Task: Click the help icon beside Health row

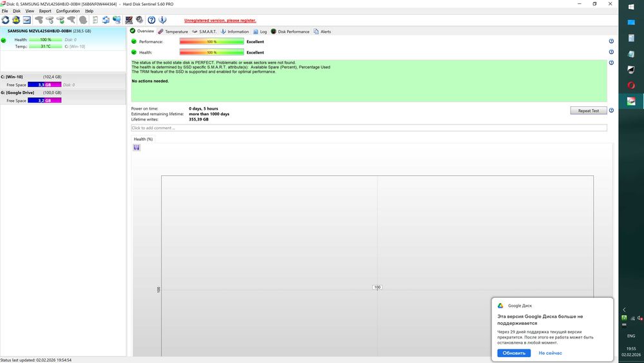Action: pyautogui.click(x=611, y=52)
